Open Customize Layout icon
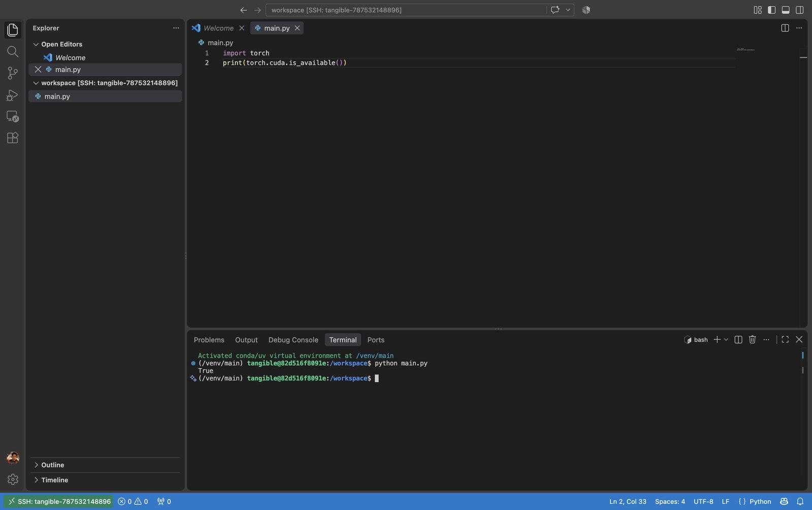 (758, 10)
